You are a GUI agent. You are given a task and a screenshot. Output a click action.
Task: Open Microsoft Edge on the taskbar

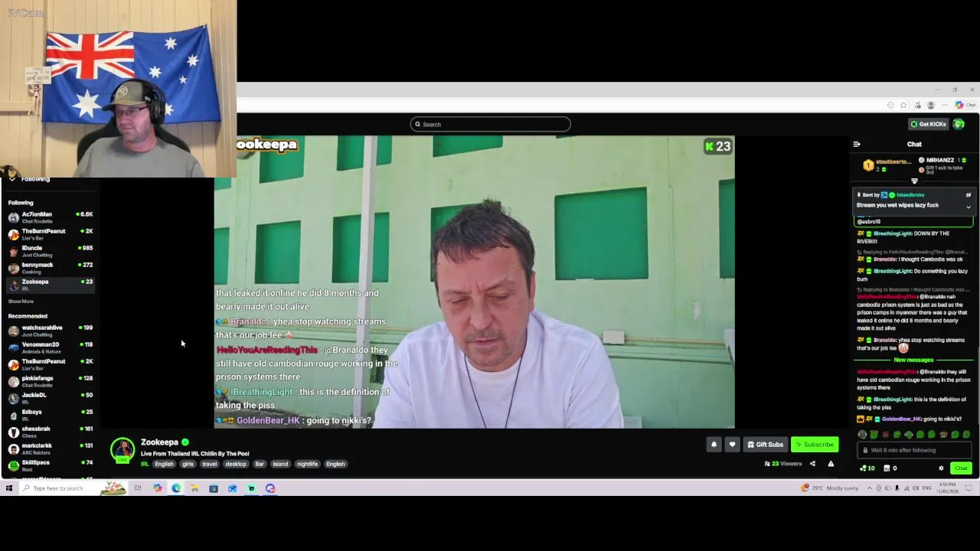pos(176,488)
